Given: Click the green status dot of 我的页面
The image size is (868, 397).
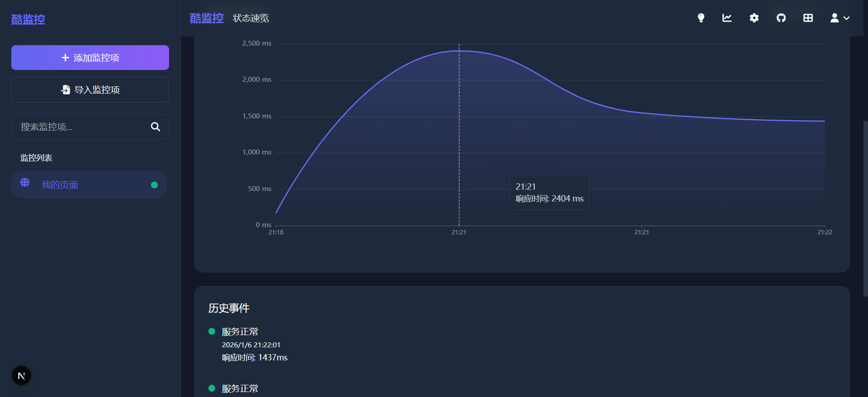Looking at the screenshot, I should click(x=154, y=185).
